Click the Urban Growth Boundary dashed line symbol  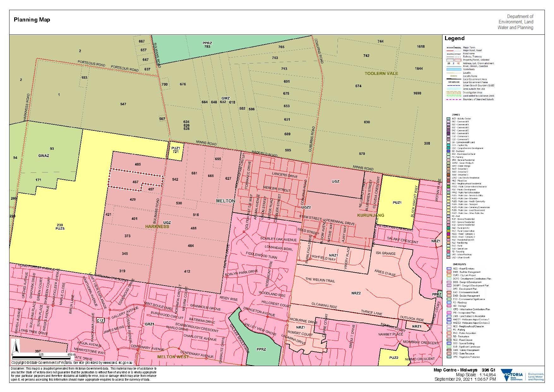point(453,86)
